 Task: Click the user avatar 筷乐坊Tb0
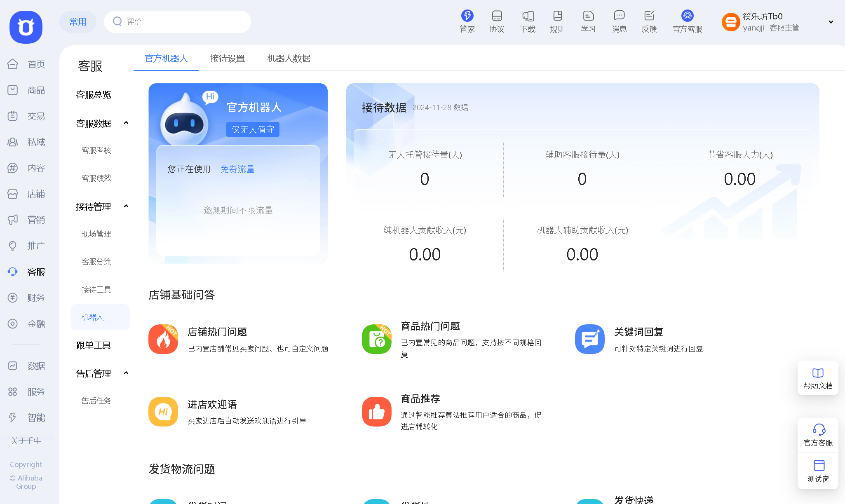pos(731,22)
